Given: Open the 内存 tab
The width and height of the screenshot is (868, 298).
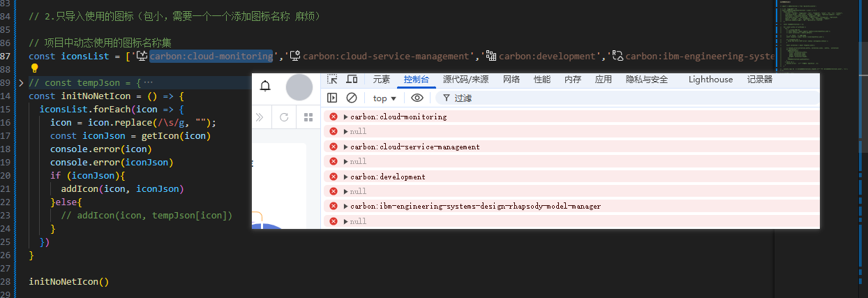Looking at the screenshot, I should (573, 80).
